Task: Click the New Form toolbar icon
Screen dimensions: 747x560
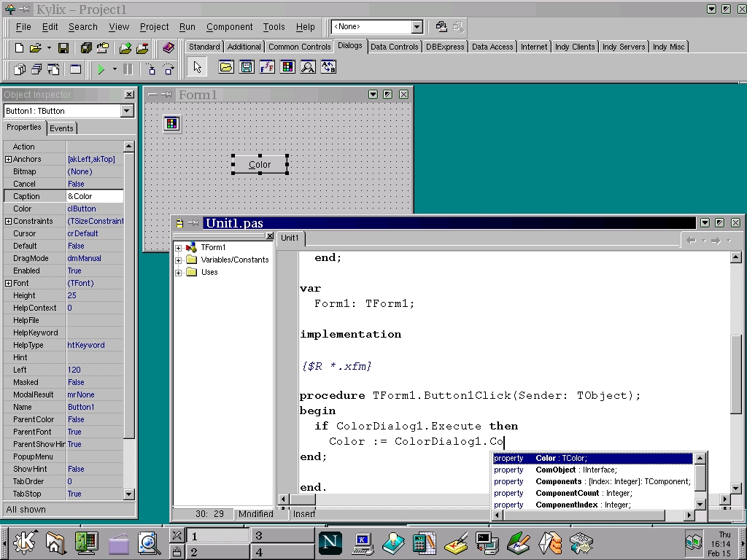Action: [75, 69]
